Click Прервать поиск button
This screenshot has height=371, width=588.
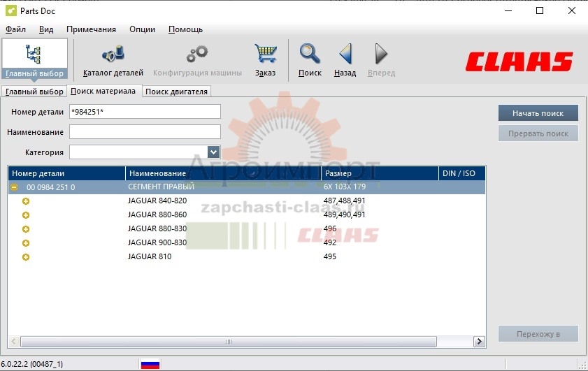click(x=538, y=133)
